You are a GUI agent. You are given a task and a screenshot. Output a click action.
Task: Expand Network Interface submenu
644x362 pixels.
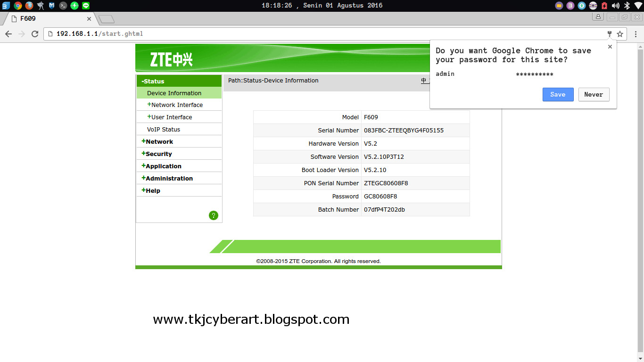179,105
